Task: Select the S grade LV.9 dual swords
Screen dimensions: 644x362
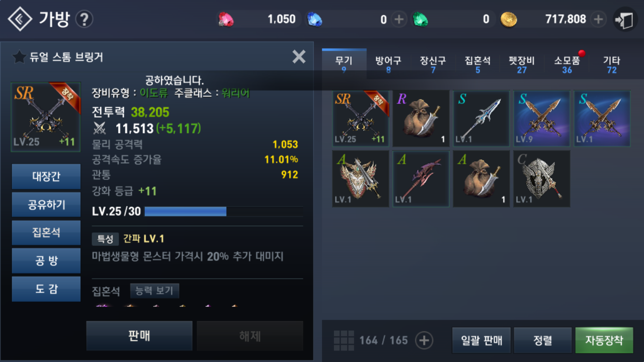Action: pos(541,118)
